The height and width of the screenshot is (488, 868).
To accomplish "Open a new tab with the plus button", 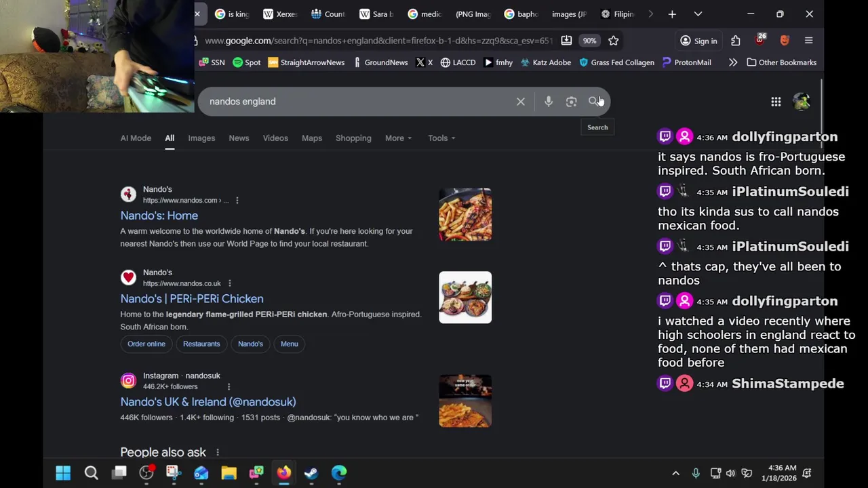I will pyautogui.click(x=672, y=14).
